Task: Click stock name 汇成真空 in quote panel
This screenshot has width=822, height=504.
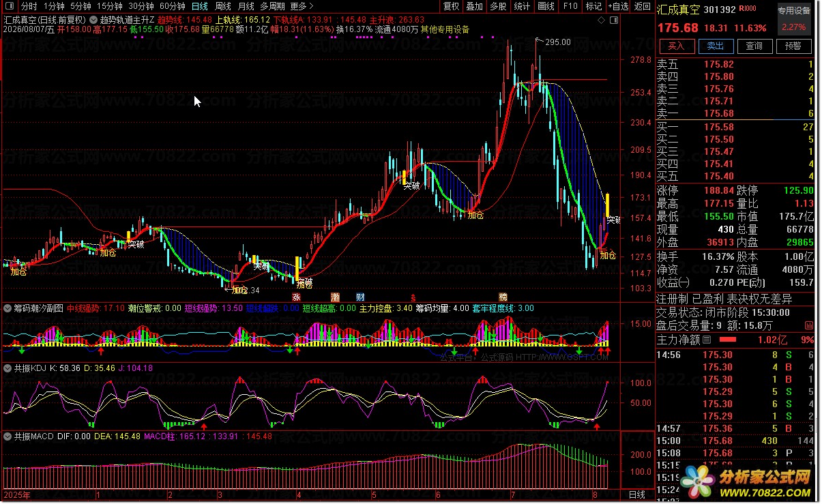Action: click(679, 10)
